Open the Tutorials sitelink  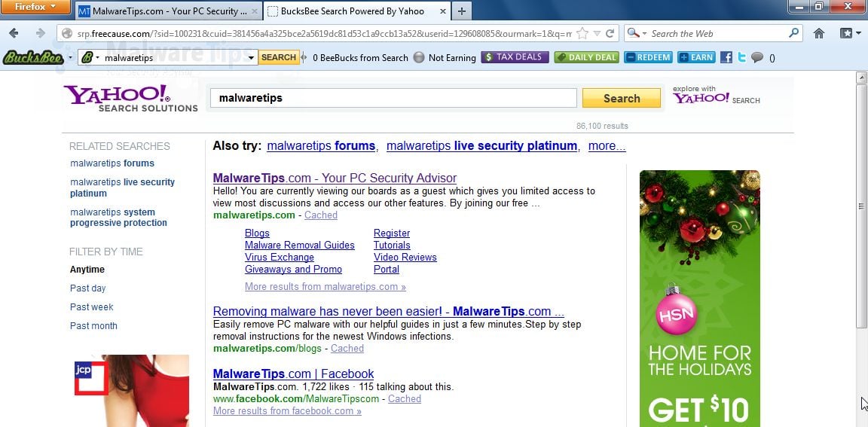(392, 245)
